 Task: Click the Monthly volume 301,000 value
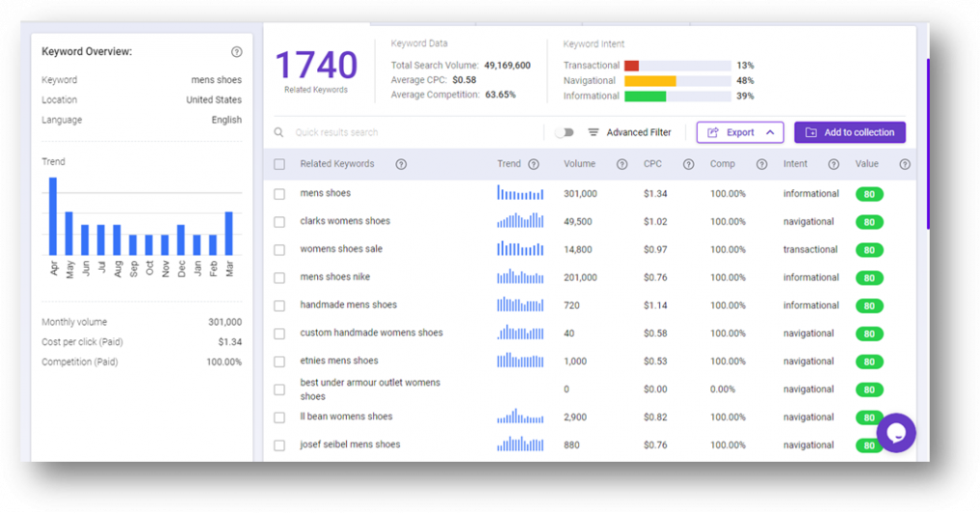225,322
